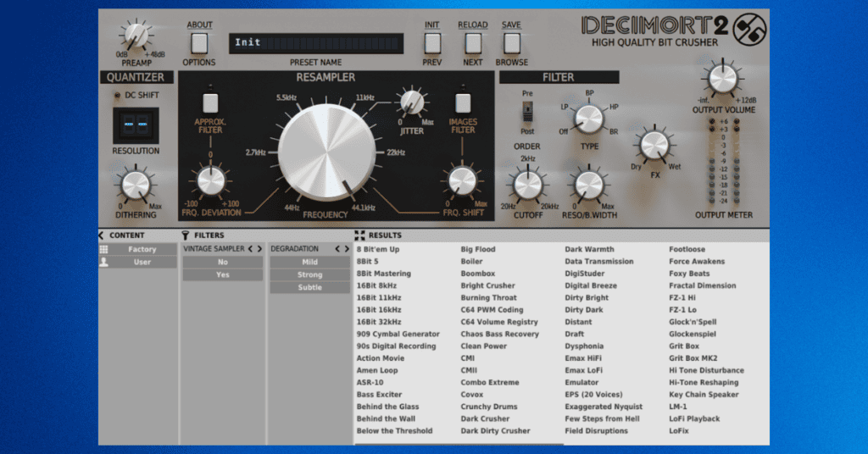The height and width of the screenshot is (454, 868).
Task: Click the filter Type selector knob
Action: (587, 119)
